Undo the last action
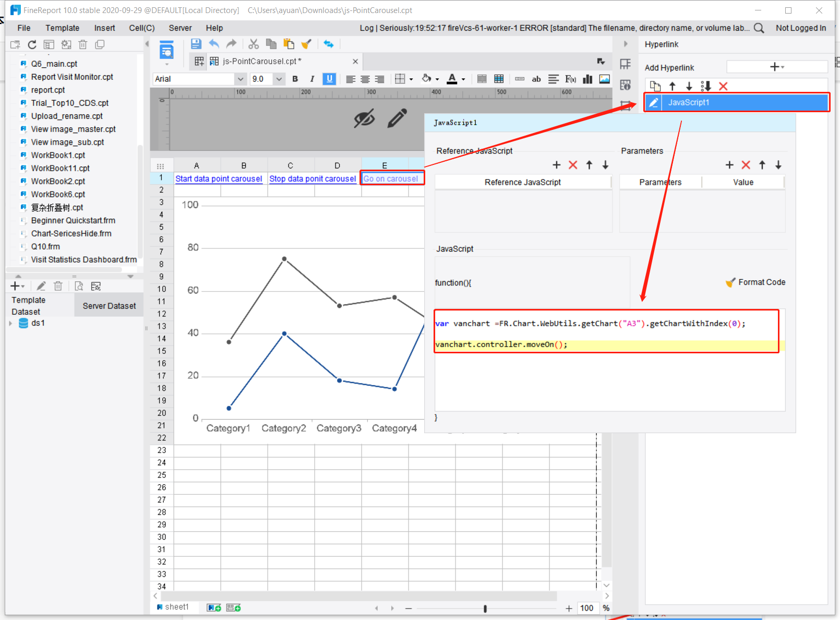 click(214, 44)
